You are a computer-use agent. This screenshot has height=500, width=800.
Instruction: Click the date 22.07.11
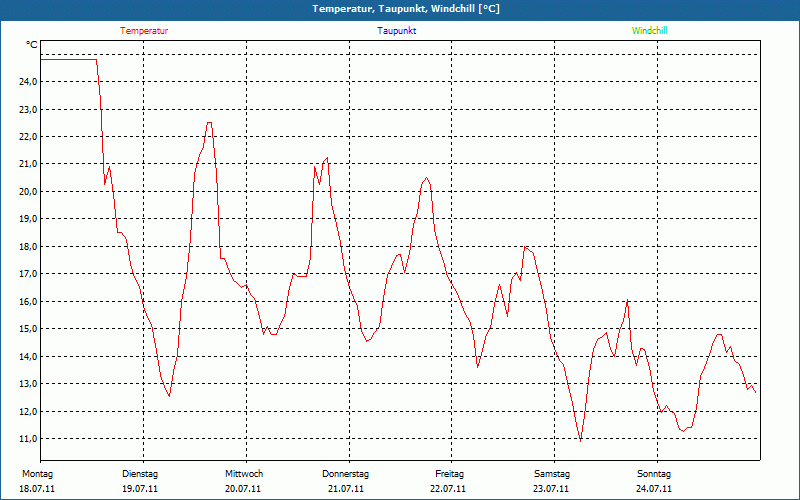tap(448, 489)
